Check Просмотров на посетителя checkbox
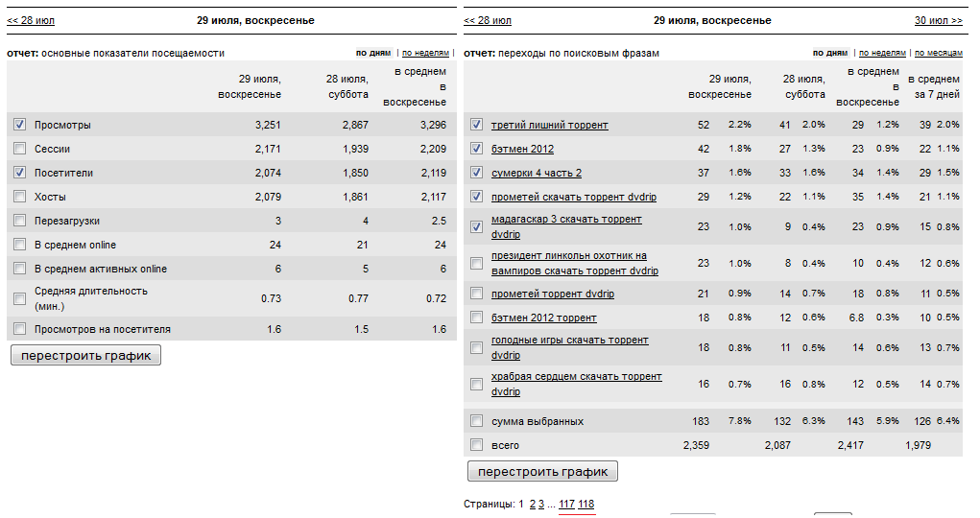The width and height of the screenshot is (980, 518). pyautogui.click(x=20, y=329)
